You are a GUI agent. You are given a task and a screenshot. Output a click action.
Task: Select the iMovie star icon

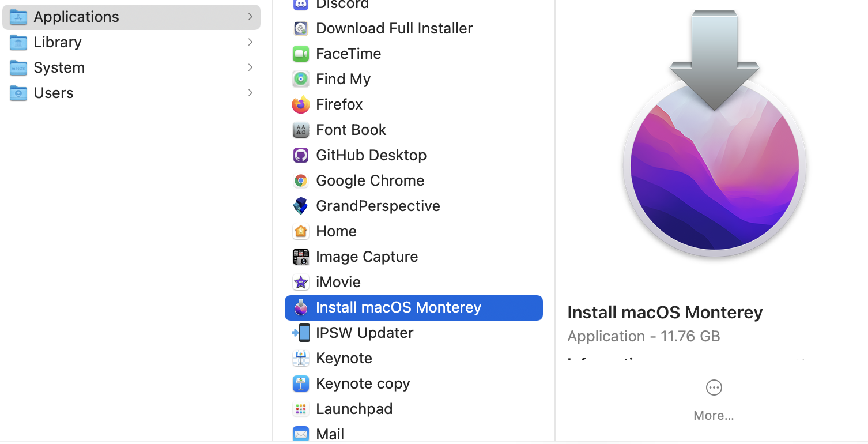(x=301, y=282)
